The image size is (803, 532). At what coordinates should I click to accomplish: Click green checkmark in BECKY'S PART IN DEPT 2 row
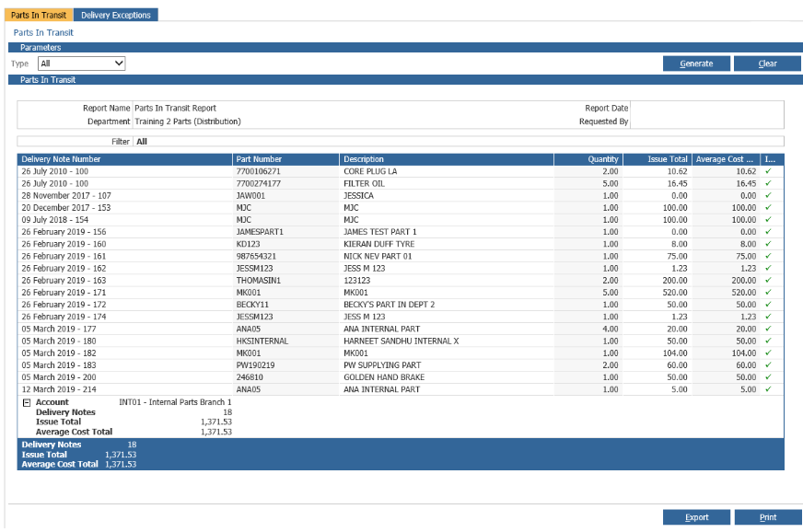pos(768,304)
